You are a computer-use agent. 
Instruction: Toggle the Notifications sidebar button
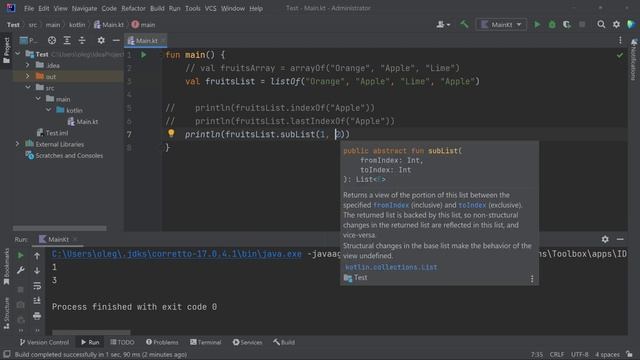click(633, 59)
